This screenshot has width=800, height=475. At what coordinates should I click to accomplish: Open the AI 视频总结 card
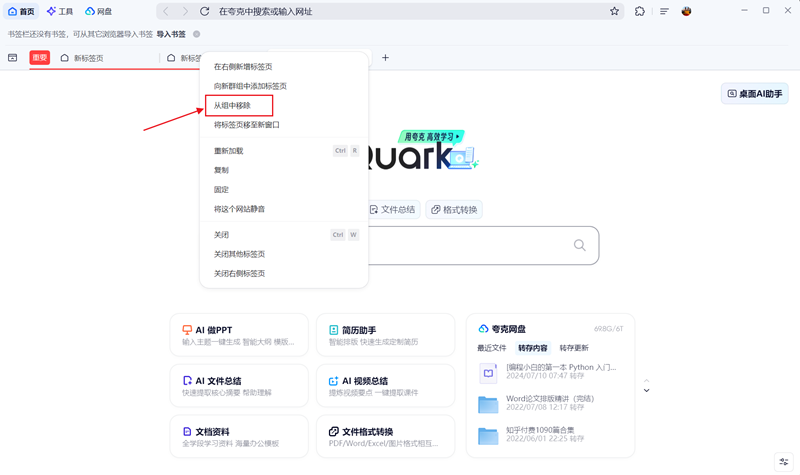click(385, 386)
